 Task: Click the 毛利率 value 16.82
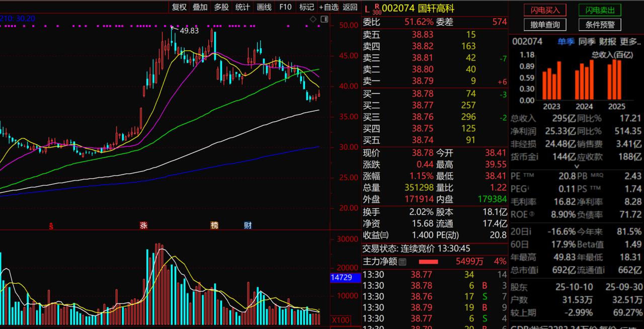tap(564, 202)
